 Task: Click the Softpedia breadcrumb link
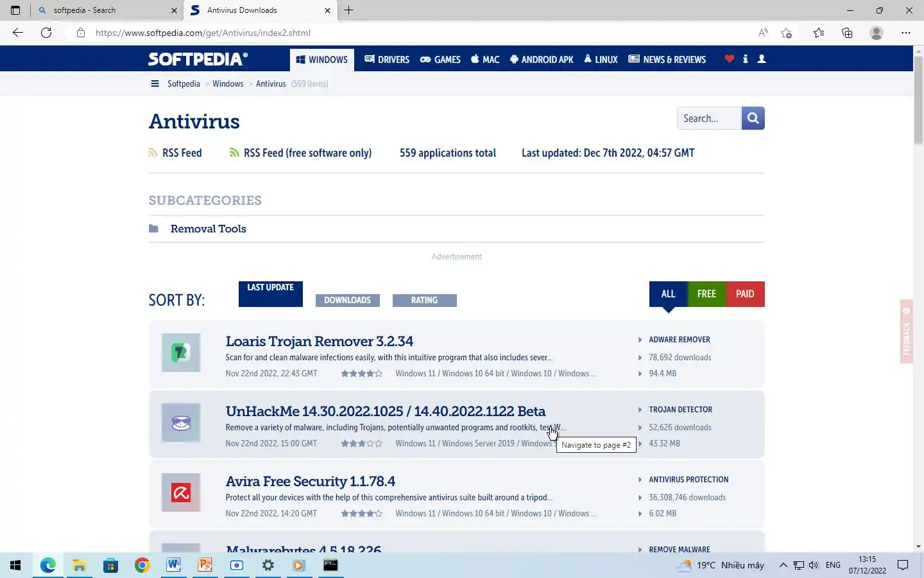point(184,83)
